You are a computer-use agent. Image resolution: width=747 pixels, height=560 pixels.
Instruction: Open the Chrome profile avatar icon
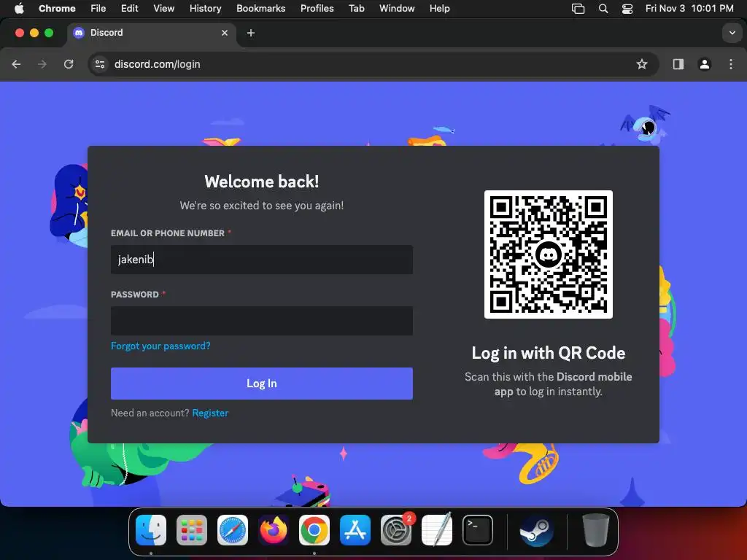pos(705,64)
